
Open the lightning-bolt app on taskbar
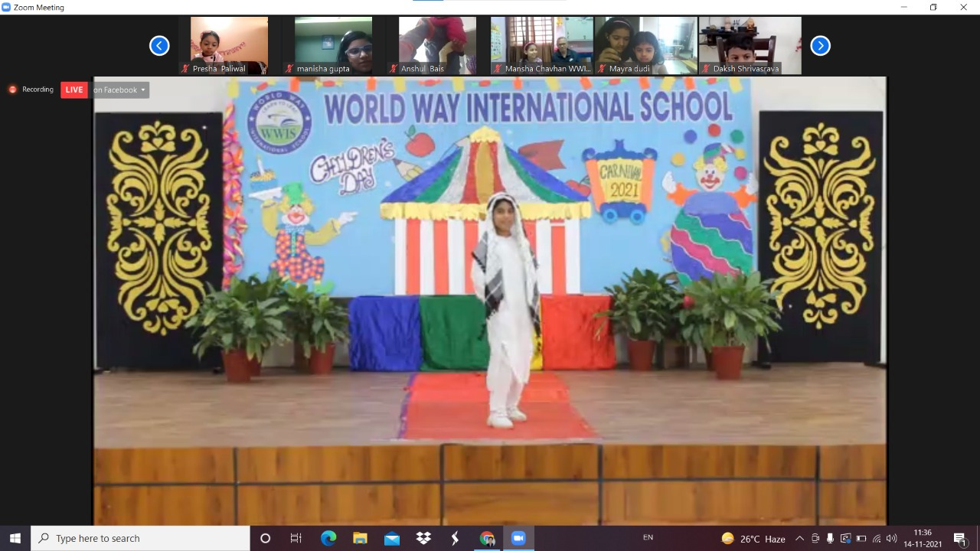pos(455,539)
